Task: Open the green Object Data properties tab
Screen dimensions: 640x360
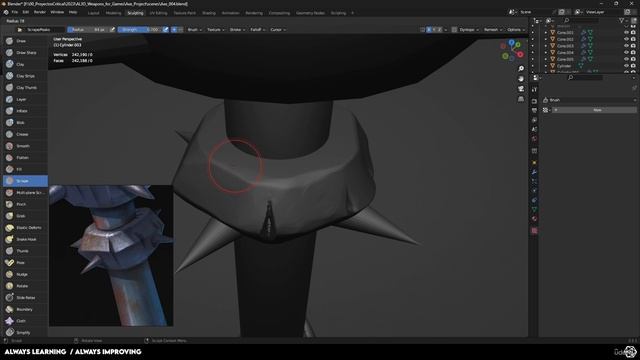Action: [534, 209]
